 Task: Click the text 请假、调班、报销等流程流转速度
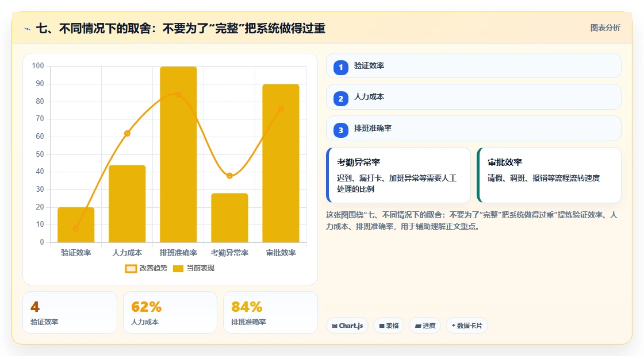543,178
